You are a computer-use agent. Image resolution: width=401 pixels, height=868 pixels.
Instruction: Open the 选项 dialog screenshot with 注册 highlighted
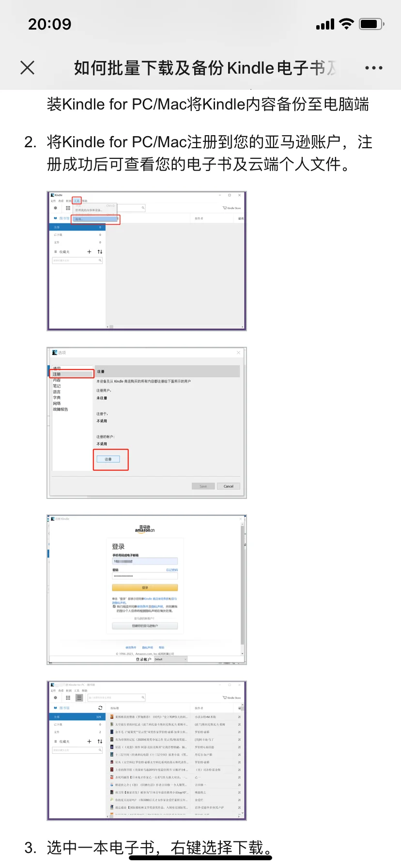pyautogui.click(x=147, y=423)
